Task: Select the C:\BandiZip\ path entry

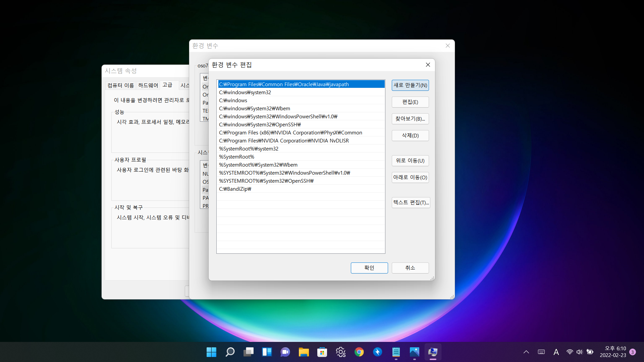Action: click(235, 189)
